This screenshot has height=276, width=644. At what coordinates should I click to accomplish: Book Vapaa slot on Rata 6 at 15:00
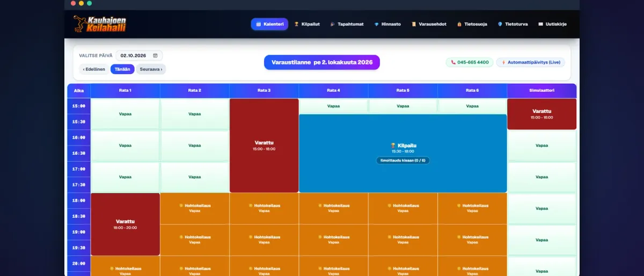click(x=472, y=106)
